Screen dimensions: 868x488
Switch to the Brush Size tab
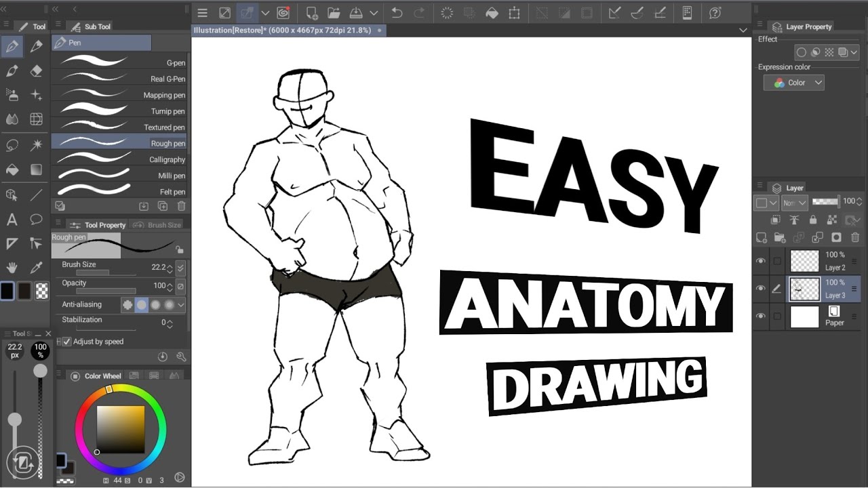coord(158,225)
